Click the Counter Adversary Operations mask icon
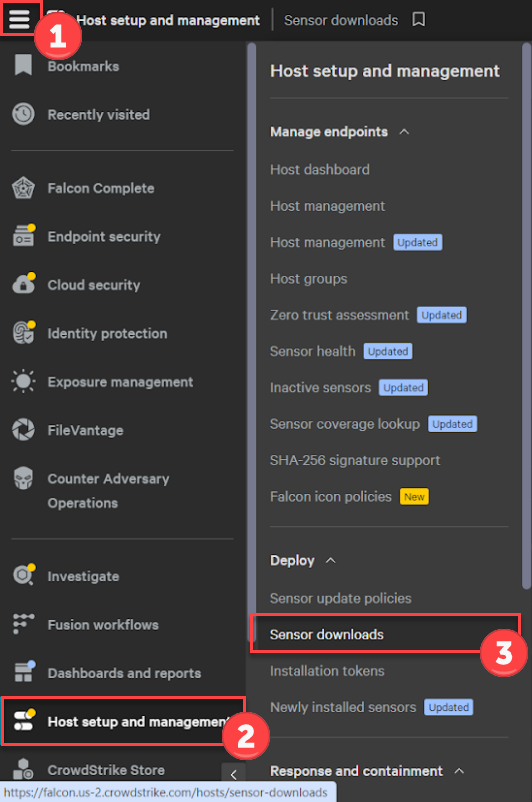The width and height of the screenshot is (532, 802). (23, 478)
